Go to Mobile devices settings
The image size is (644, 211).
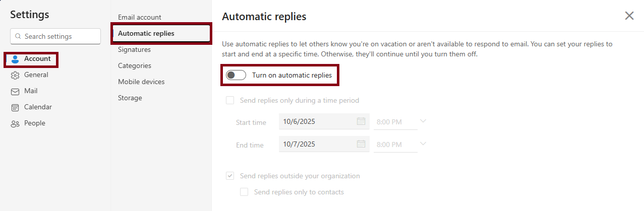click(141, 82)
